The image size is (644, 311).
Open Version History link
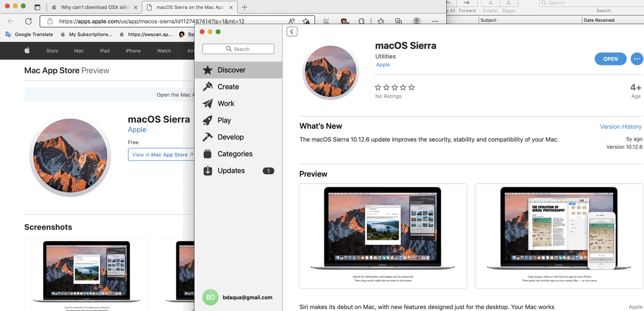click(621, 126)
